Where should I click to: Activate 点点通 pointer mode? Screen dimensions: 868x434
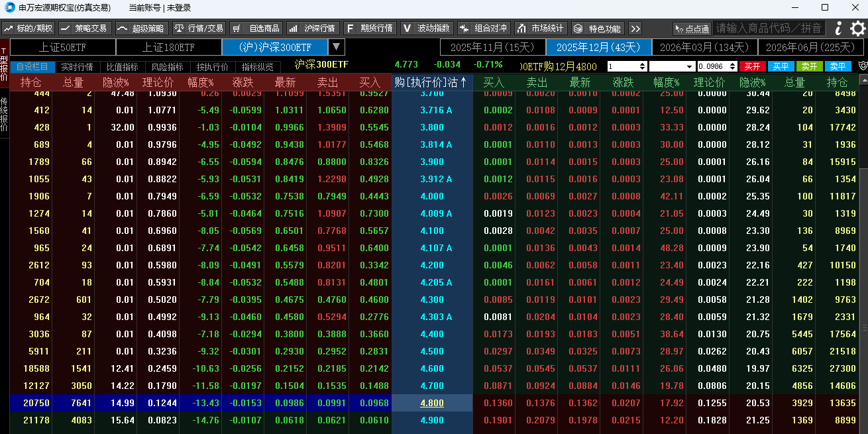click(691, 28)
